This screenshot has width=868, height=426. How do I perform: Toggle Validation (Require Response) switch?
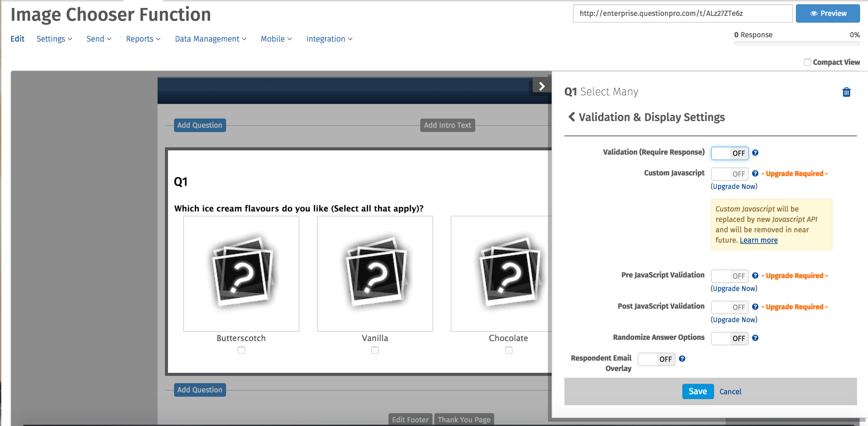(x=729, y=153)
